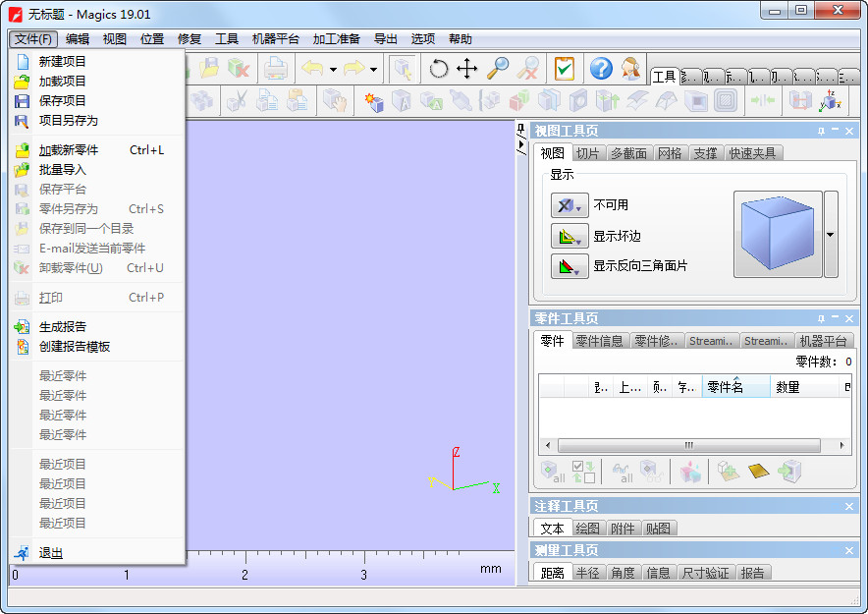Click the coordinate axes icon in toolbar
Viewport: 868px width, 614px height.
831,100
